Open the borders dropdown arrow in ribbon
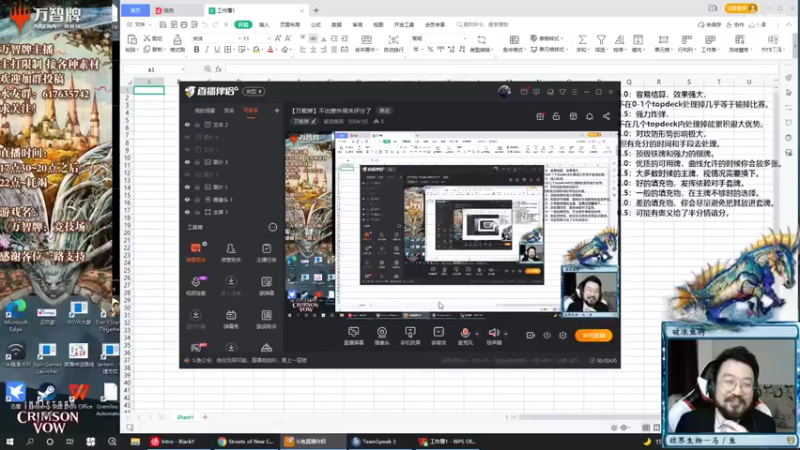Screen dimensions: 800x450 pos(233,49)
